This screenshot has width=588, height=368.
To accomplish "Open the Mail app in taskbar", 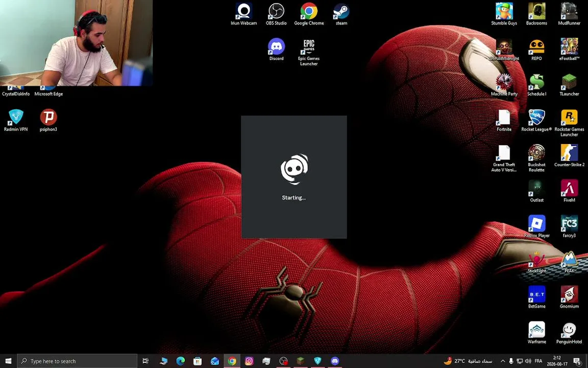I will [x=215, y=361].
